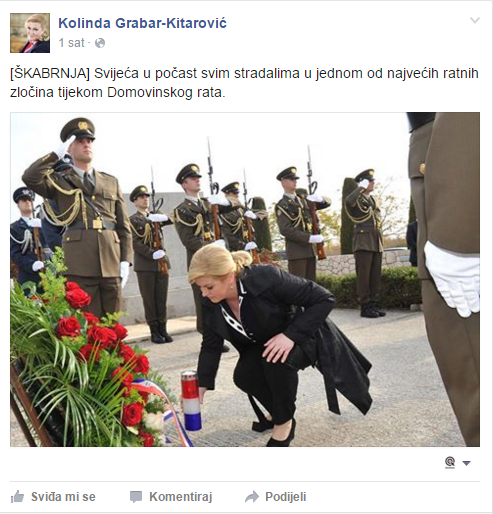Click the speech bubble comment icon
The image size is (493, 514).
pyautogui.click(x=136, y=497)
